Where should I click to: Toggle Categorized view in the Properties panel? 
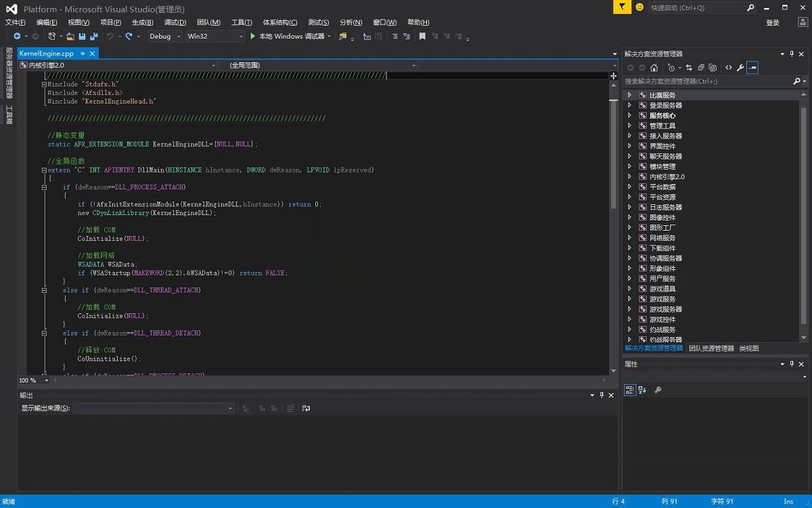629,390
